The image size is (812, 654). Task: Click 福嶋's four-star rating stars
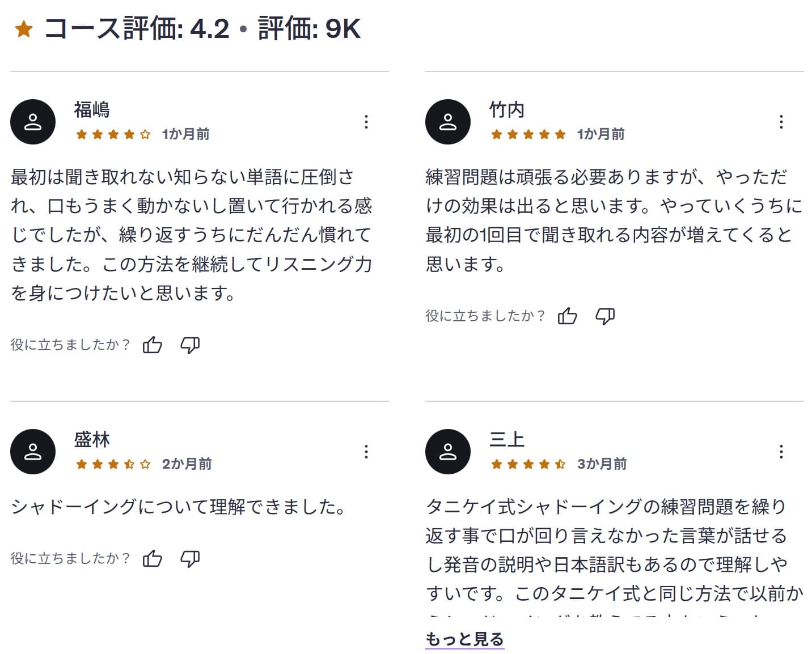[113, 135]
